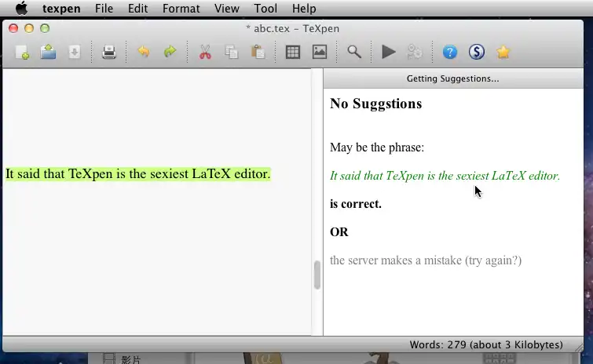593x364 pixels.
Task: Click the Copy toolbar icon
Action: [x=232, y=52]
